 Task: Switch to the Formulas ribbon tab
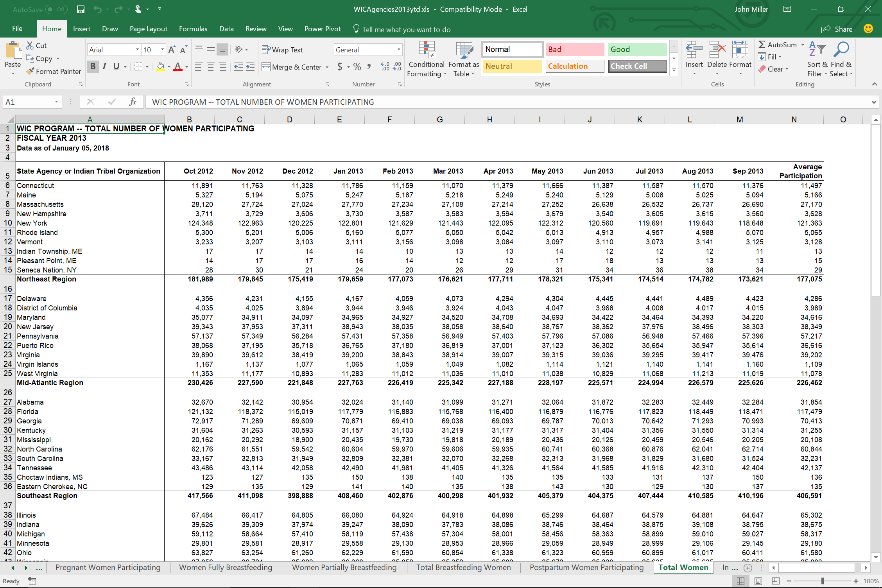point(192,30)
